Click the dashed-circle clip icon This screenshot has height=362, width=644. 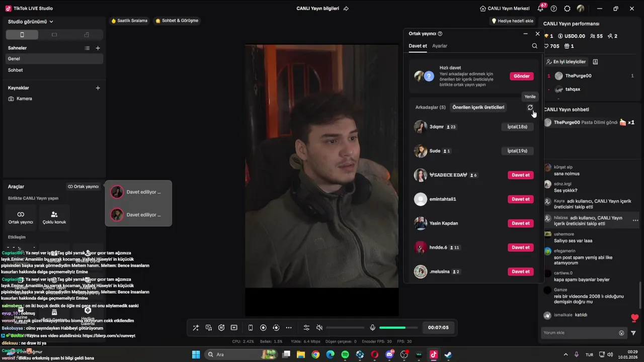(276, 328)
